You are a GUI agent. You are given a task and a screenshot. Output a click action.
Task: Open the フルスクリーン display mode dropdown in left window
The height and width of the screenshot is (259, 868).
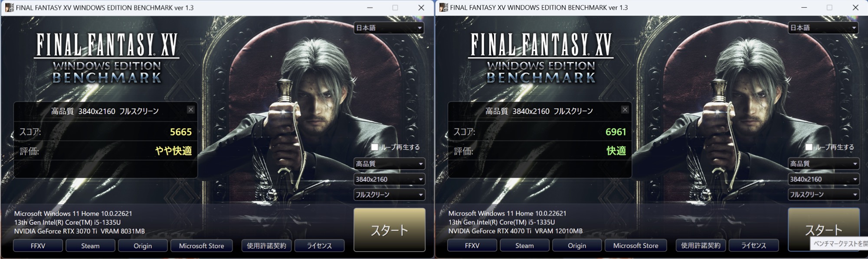coord(389,195)
